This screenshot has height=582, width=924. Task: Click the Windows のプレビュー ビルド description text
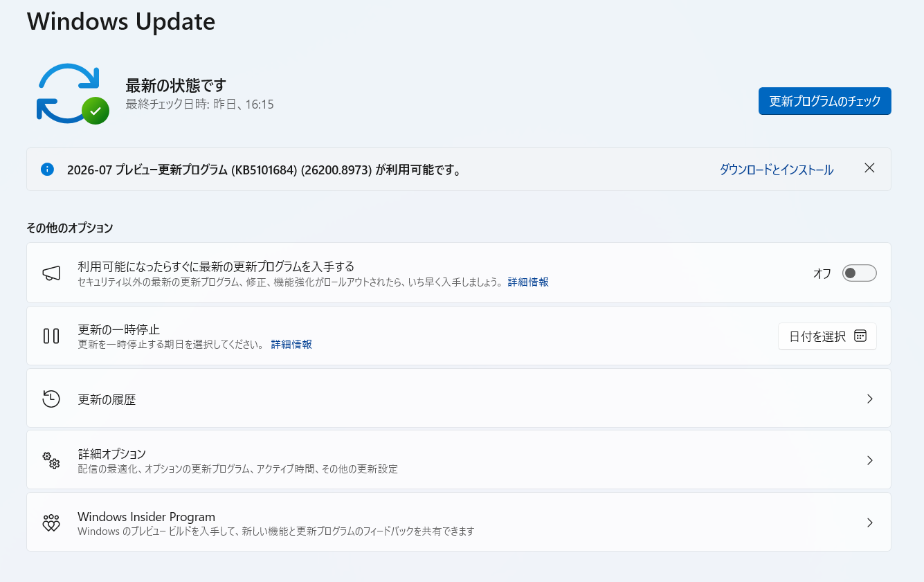pyautogui.click(x=276, y=531)
